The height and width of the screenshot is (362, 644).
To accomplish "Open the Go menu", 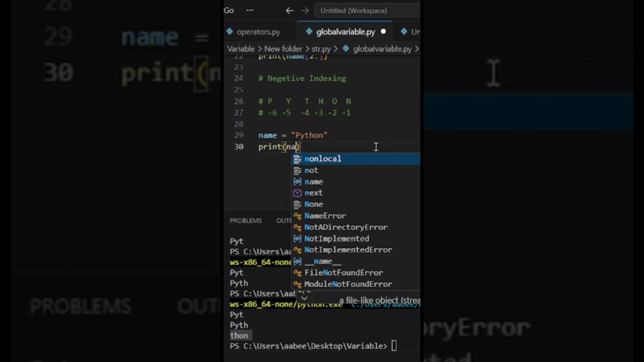I will (x=229, y=10).
